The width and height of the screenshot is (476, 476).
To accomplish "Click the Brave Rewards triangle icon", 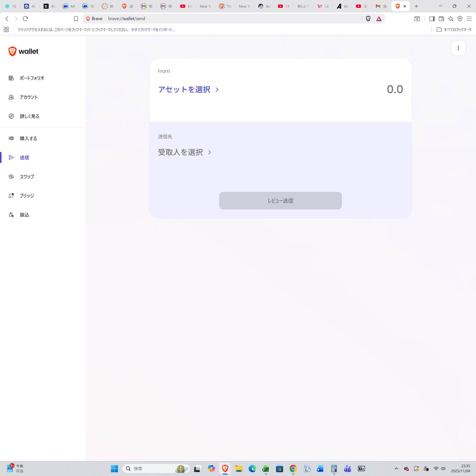I will [x=379, y=19].
